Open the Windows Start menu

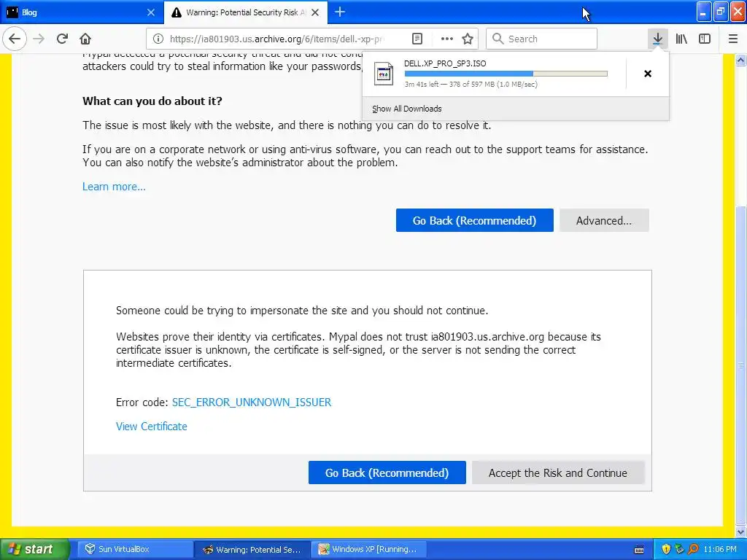tap(35, 549)
